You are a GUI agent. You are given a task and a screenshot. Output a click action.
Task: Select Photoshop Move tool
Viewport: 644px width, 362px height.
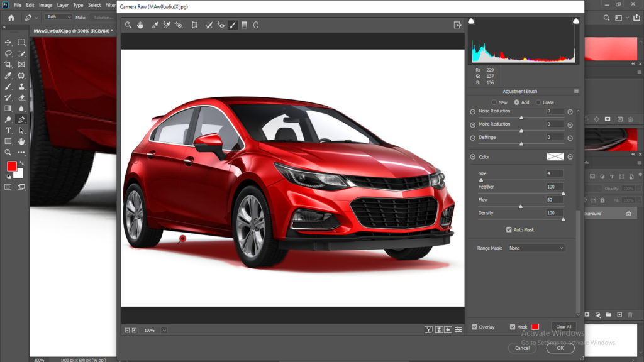tap(8, 42)
